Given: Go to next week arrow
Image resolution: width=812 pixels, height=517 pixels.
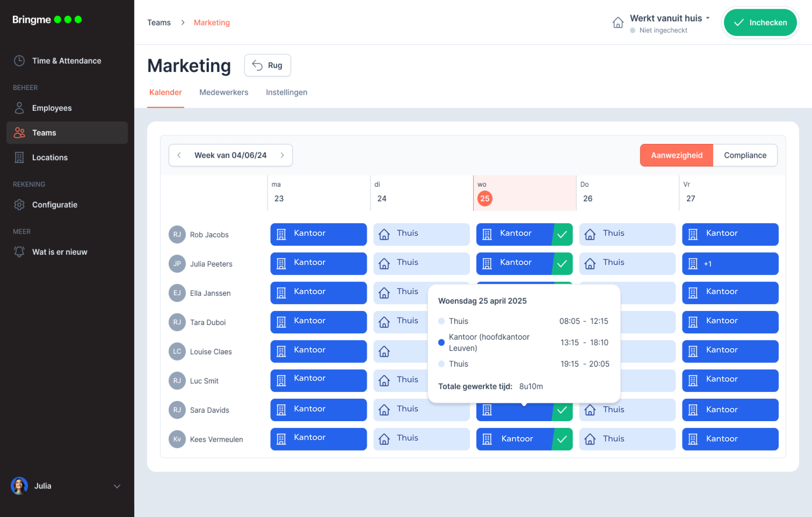Looking at the screenshot, I should [282, 155].
